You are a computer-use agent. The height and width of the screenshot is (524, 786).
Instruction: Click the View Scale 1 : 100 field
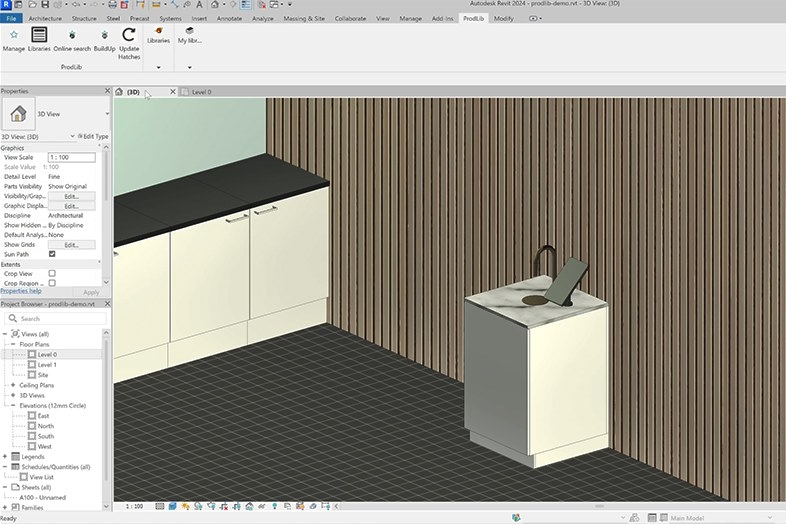click(71, 157)
